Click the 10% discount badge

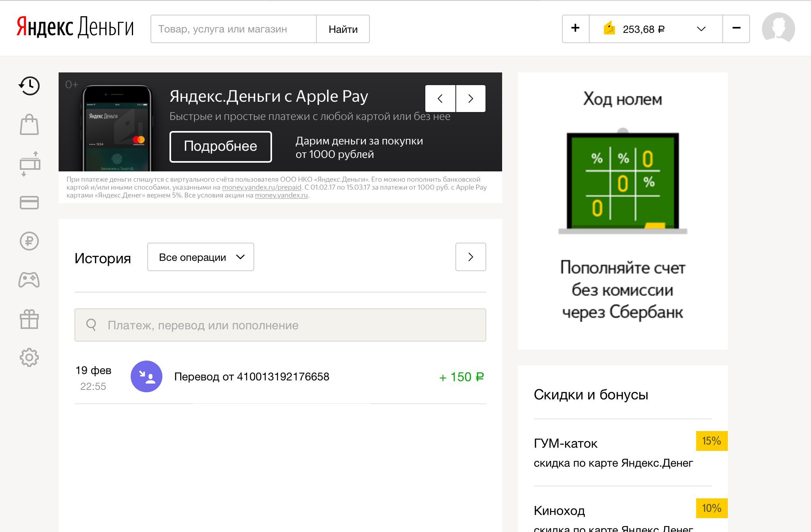(712, 508)
